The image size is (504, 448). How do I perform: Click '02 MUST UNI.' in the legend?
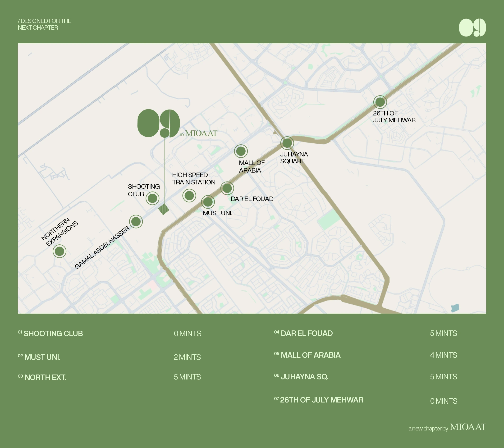click(x=39, y=357)
